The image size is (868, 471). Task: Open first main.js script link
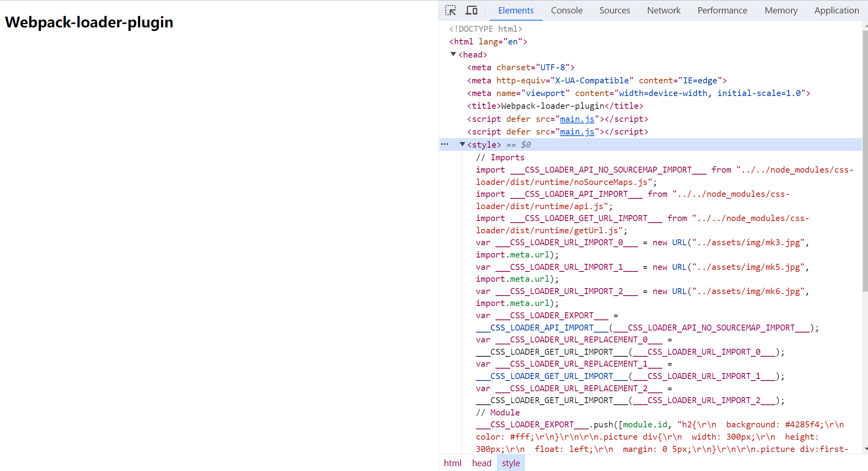point(577,119)
